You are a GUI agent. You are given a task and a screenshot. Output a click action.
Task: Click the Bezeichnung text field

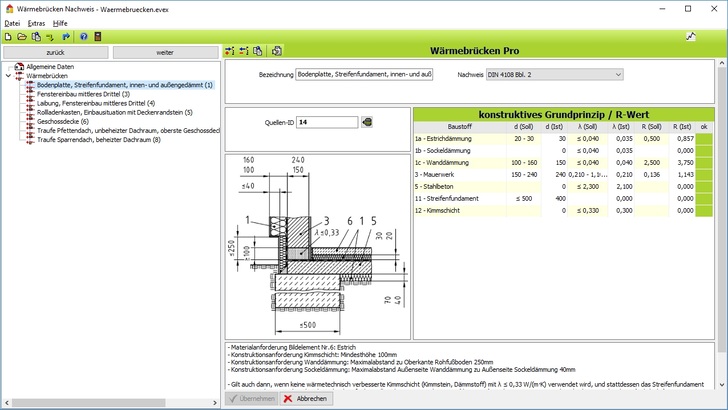point(365,74)
